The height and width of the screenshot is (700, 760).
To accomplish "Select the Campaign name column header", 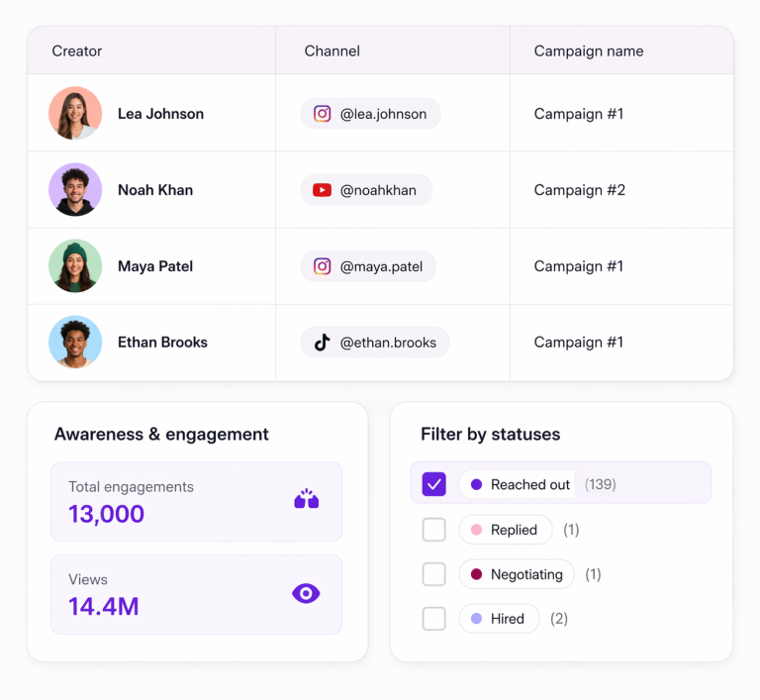I will tap(588, 51).
